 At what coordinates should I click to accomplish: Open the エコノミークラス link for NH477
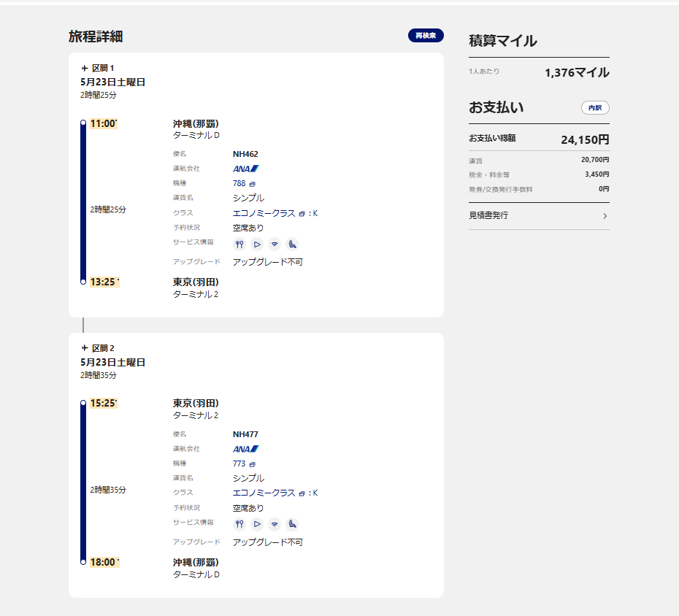coord(264,493)
